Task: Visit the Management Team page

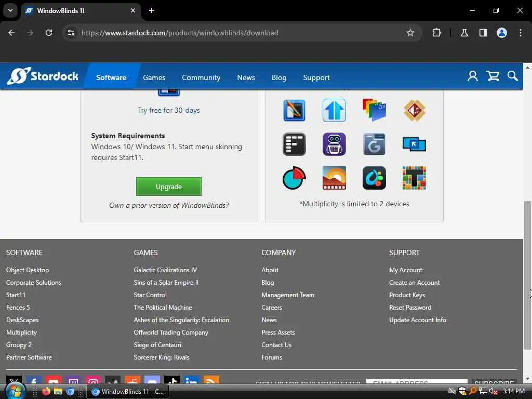Action: [288, 295]
